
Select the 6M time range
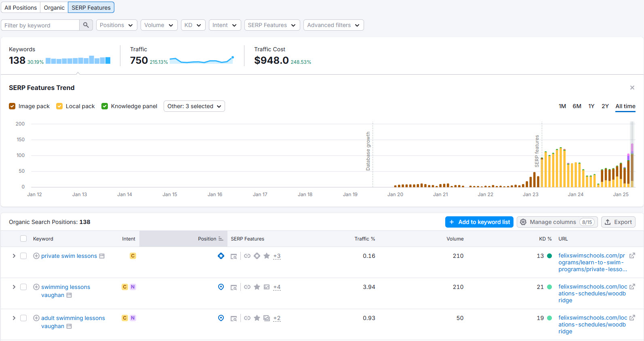[x=577, y=106]
